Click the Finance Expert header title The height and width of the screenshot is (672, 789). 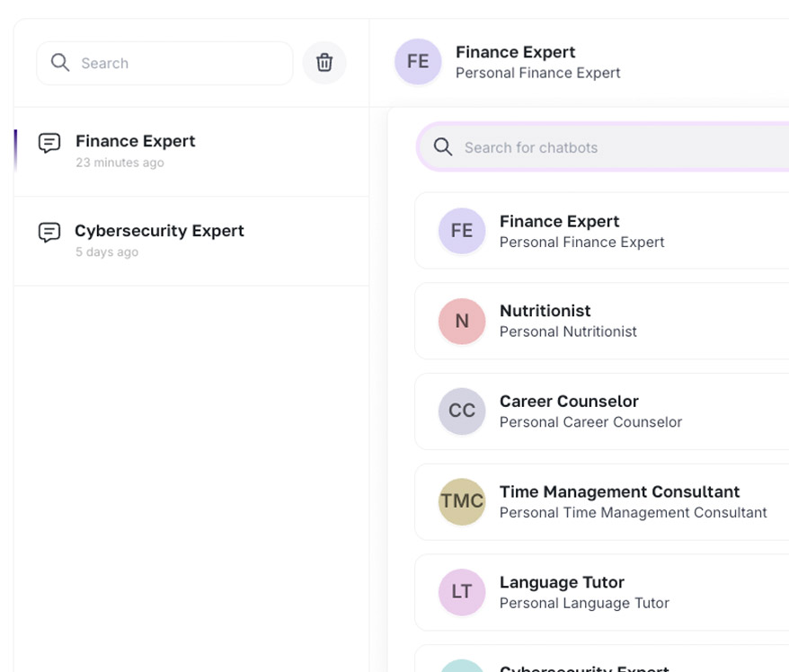point(515,52)
